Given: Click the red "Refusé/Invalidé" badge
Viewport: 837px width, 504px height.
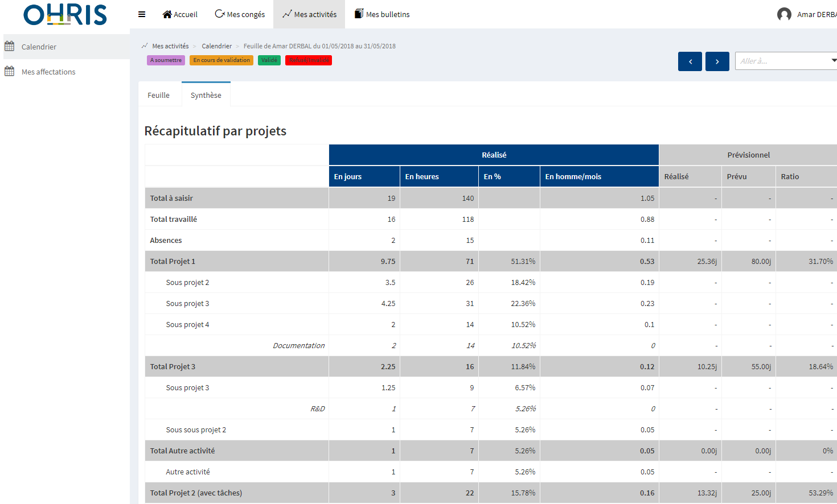Looking at the screenshot, I should point(309,60).
